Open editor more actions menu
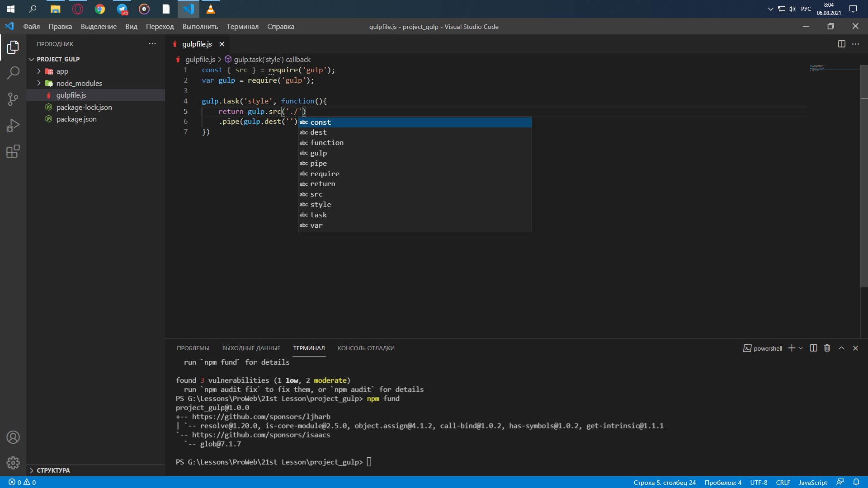The height and width of the screenshot is (488, 868). pos(855,44)
